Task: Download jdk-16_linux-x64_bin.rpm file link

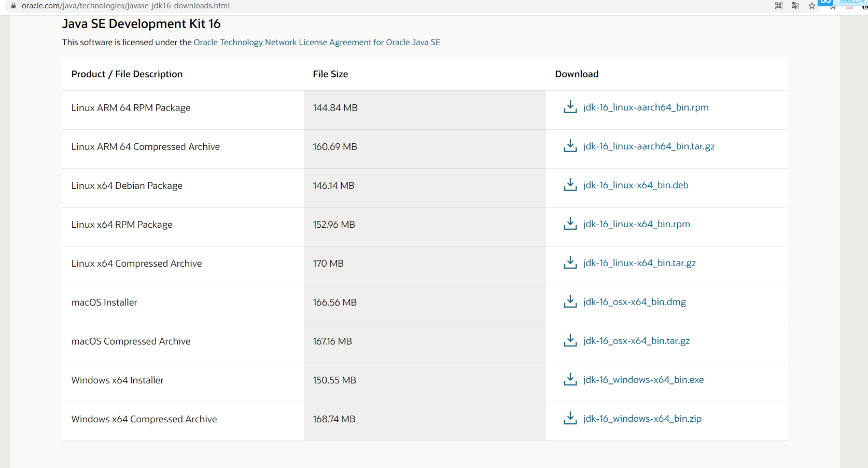Action: point(636,224)
